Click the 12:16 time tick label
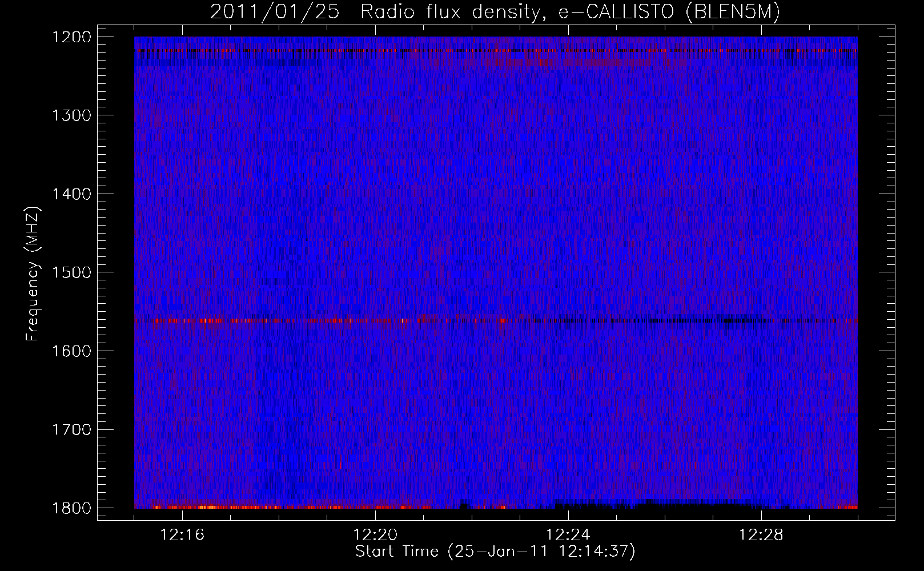924x571 pixels. (182, 535)
